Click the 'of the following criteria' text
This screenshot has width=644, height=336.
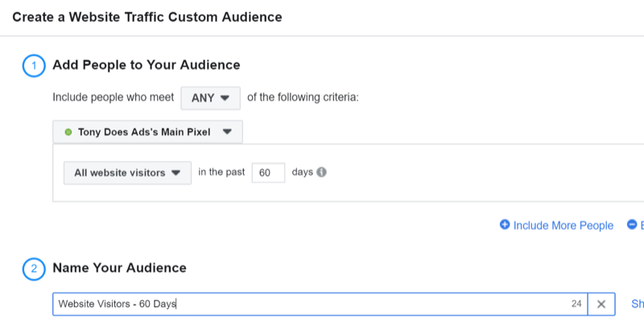(302, 97)
